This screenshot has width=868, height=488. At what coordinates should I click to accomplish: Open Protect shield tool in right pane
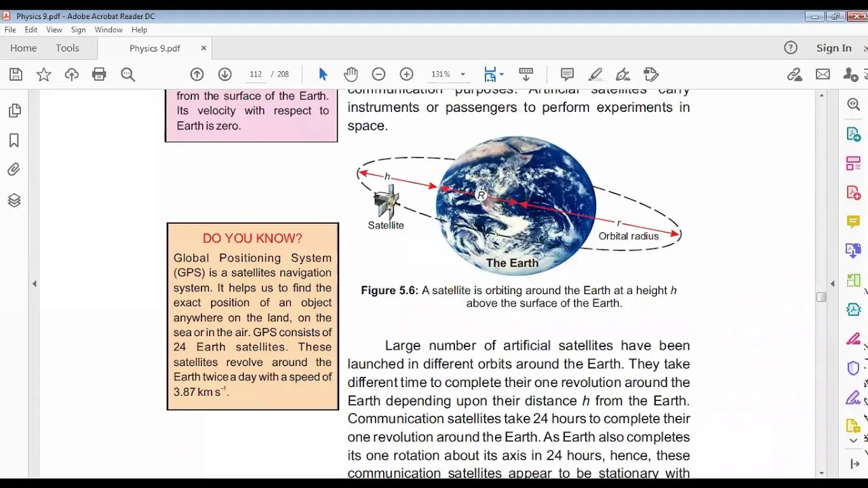point(854,368)
